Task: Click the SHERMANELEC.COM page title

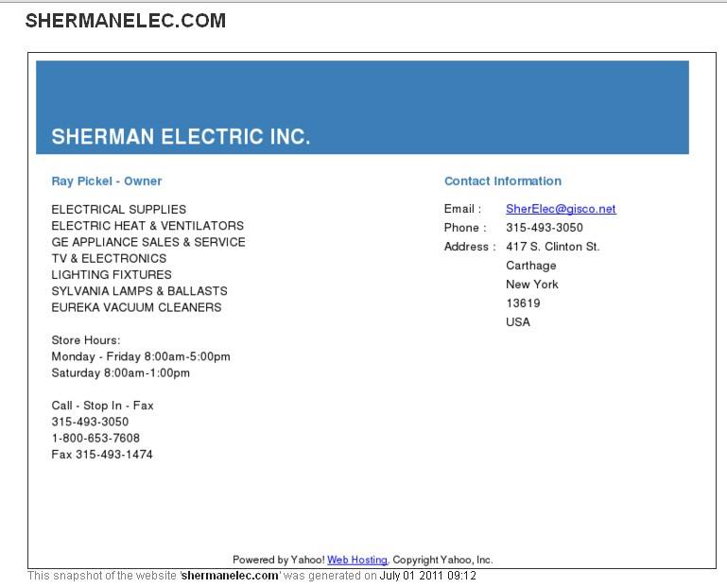Action: (126, 20)
